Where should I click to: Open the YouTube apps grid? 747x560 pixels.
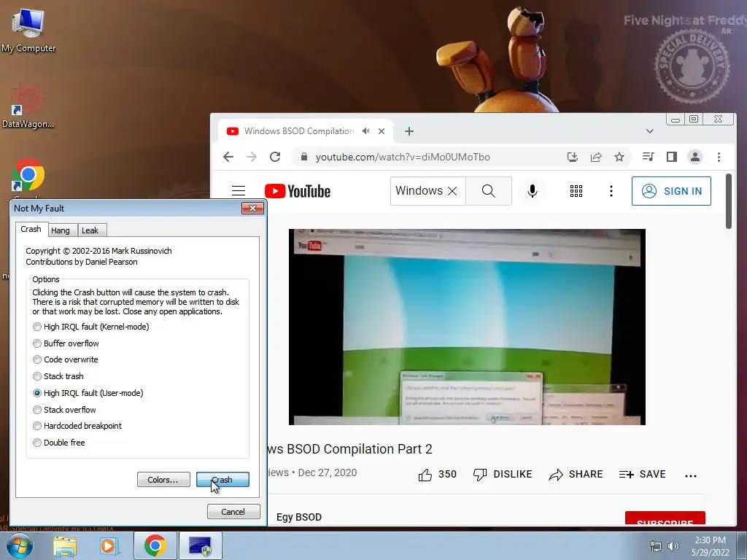576,191
